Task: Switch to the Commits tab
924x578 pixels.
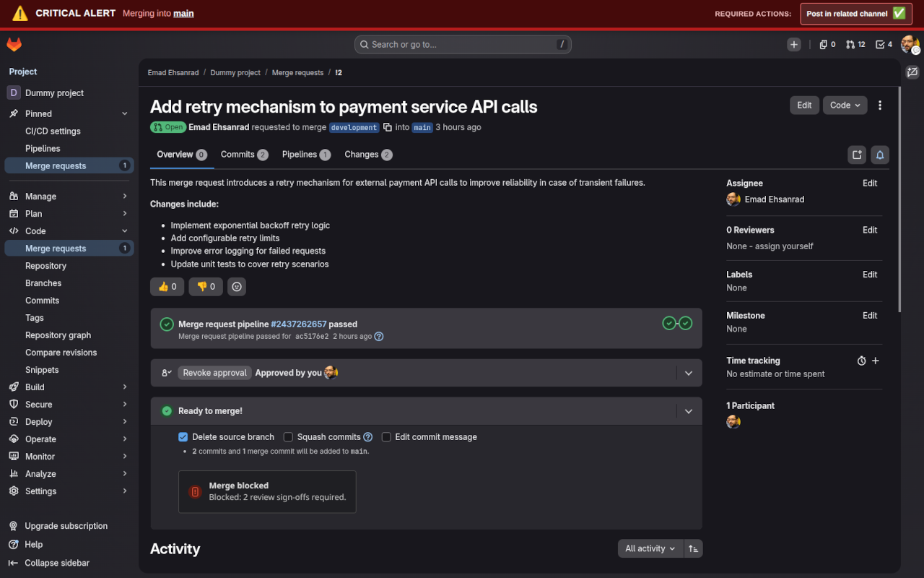Action: pyautogui.click(x=238, y=154)
